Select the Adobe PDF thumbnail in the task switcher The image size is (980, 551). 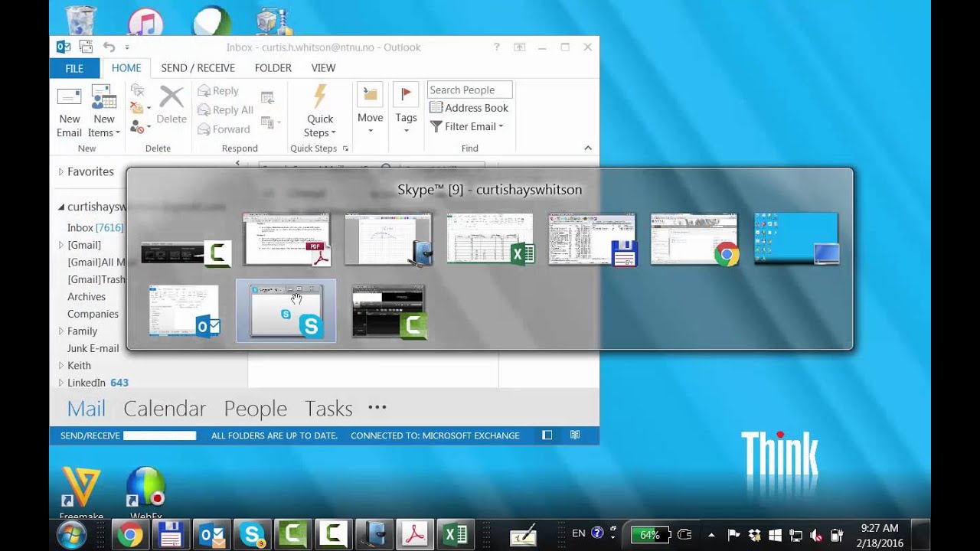click(286, 240)
